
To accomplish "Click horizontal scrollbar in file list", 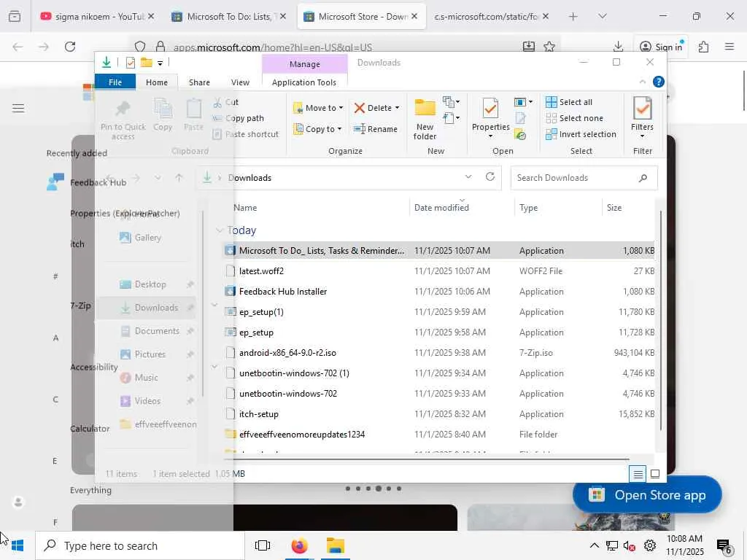I will (x=427, y=459).
